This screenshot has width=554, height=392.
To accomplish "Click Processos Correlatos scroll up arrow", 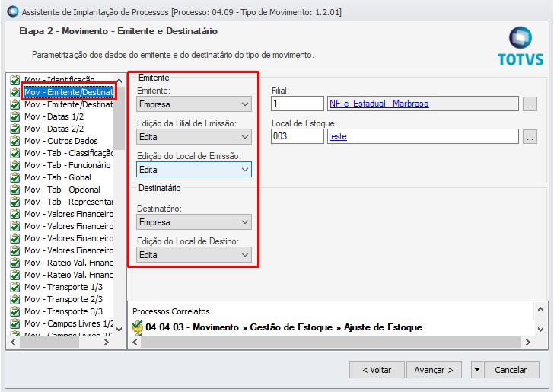I will click(x=540, y=309).
